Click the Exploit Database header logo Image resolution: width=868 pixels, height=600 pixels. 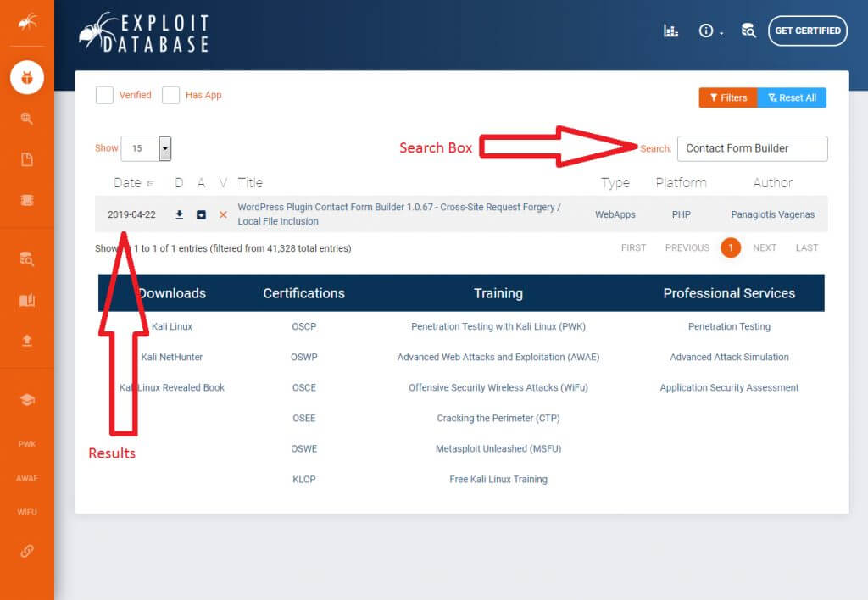point(144,33)
